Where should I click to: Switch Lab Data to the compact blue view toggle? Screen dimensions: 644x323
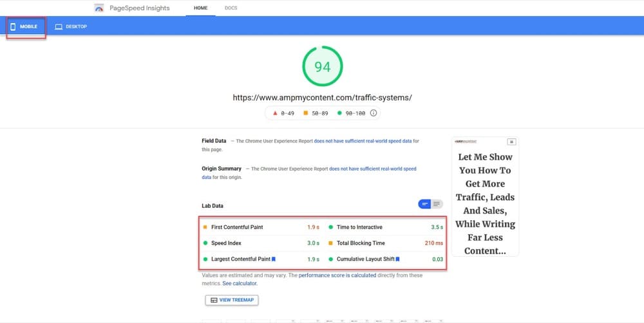coord(425,204)
